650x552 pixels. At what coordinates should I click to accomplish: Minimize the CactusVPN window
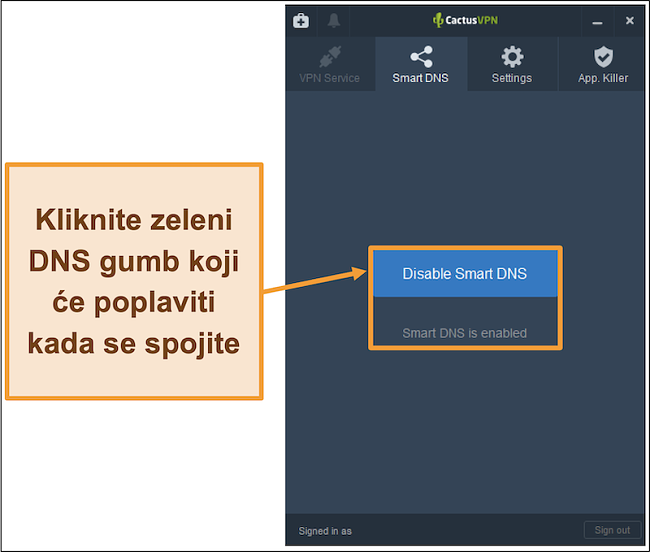point(597,21)
